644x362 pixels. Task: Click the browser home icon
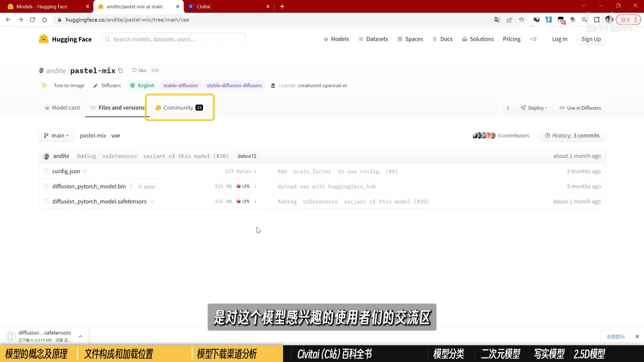tap(45, 20)
